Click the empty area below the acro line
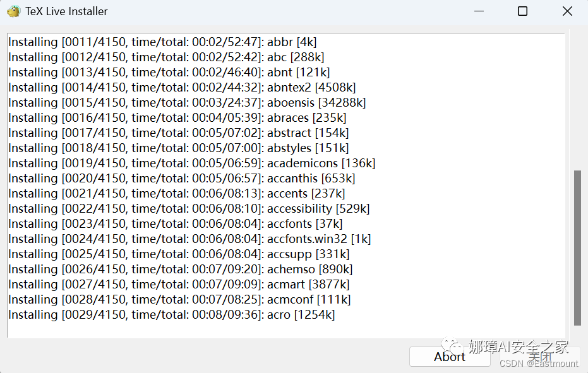The image size is (588, 373). click(x=285, y=330)
